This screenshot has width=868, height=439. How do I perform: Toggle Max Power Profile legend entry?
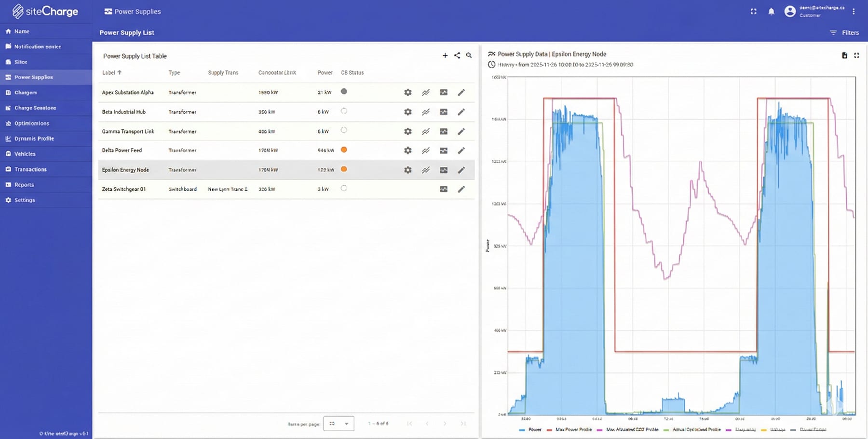tap(569, 429)
